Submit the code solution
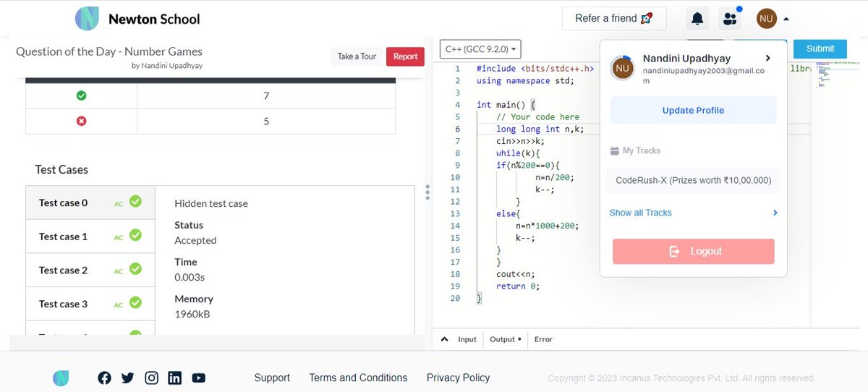This screenshot has height=392, width=868. tap(820, 48)
